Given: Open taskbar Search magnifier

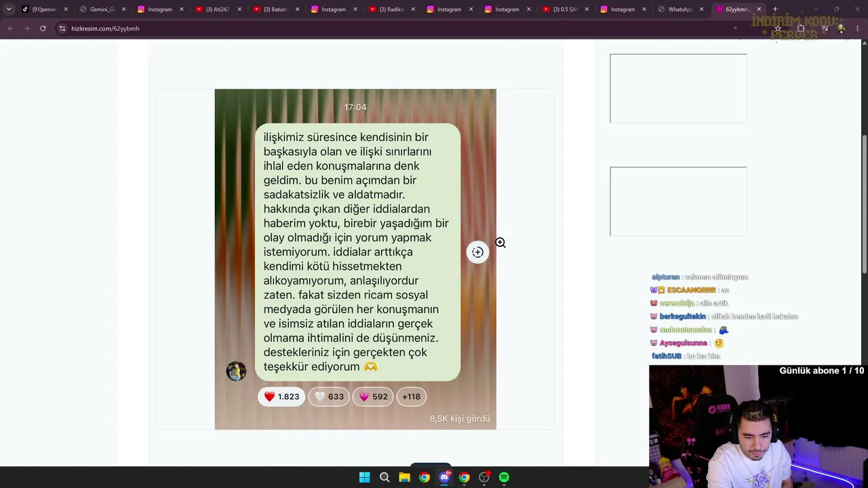Looking at the screenshot, I should click(384, 477).
